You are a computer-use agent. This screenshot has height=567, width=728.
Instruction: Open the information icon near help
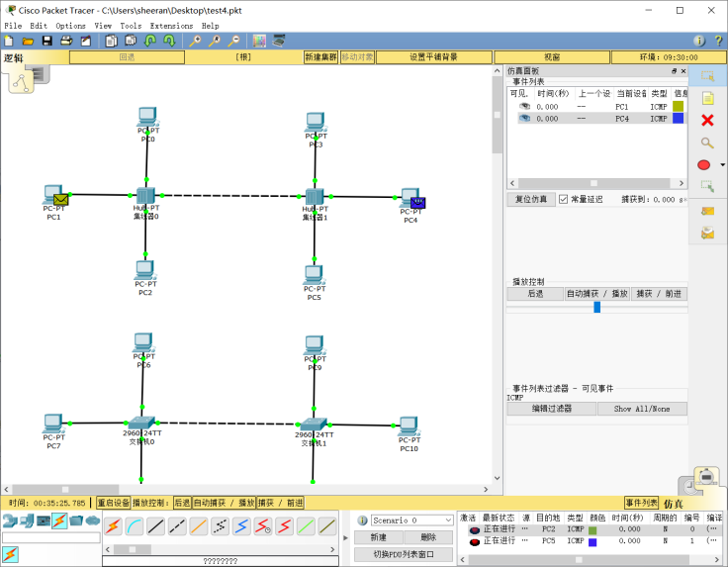(699, 41)
